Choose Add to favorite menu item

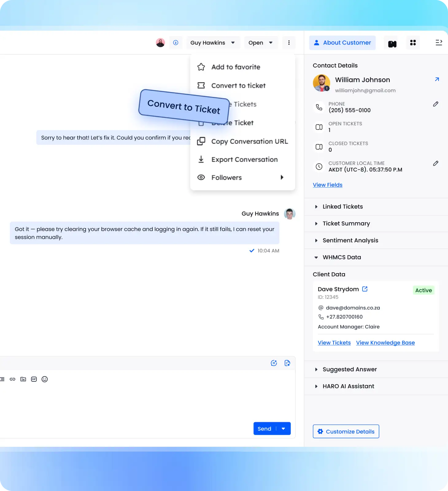(x=242, y=67)
